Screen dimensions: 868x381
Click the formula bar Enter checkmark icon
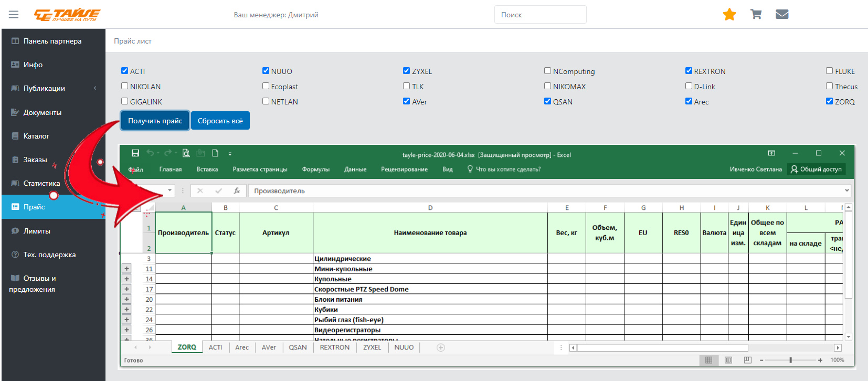point(218,191)
